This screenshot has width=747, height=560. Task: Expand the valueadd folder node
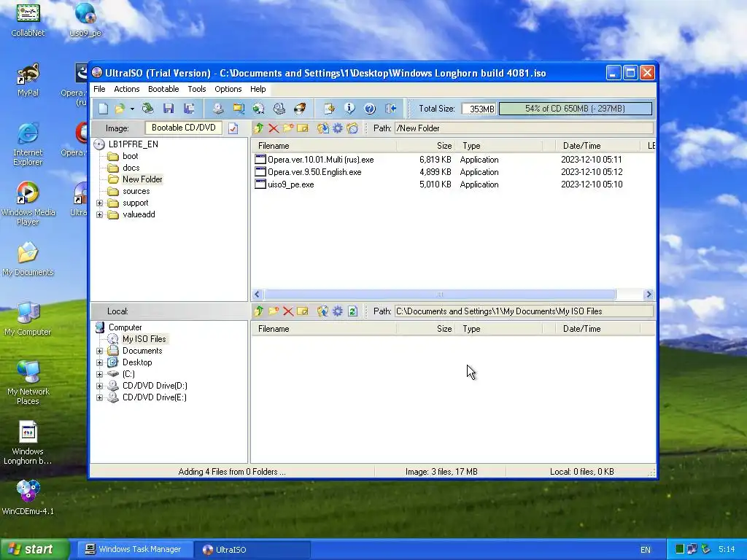coord(99,215)
